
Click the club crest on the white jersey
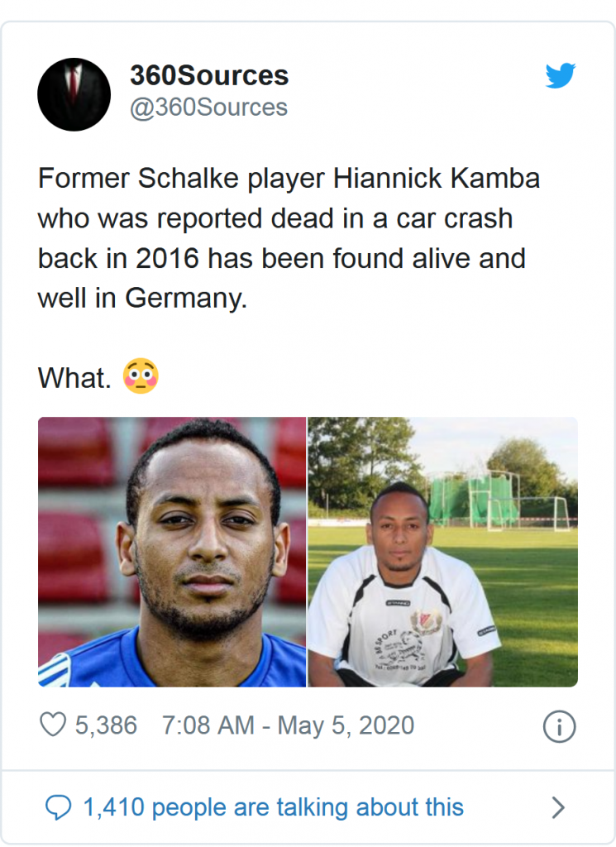pos(427,620)
